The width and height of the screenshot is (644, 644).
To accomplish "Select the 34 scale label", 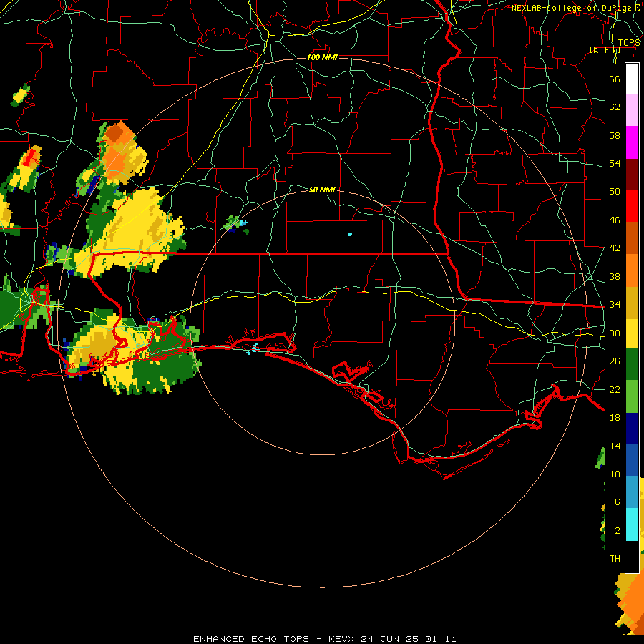I will 615,305.
